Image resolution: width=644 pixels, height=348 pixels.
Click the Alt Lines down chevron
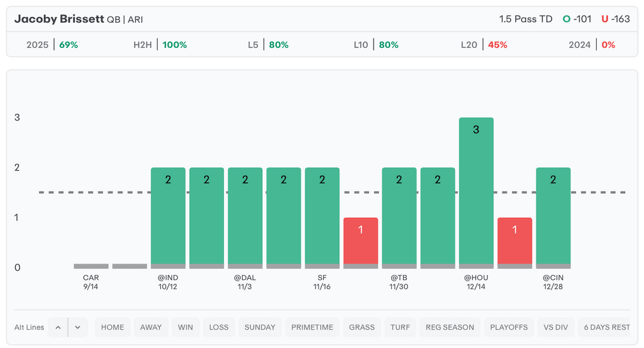tap(77, 327)
